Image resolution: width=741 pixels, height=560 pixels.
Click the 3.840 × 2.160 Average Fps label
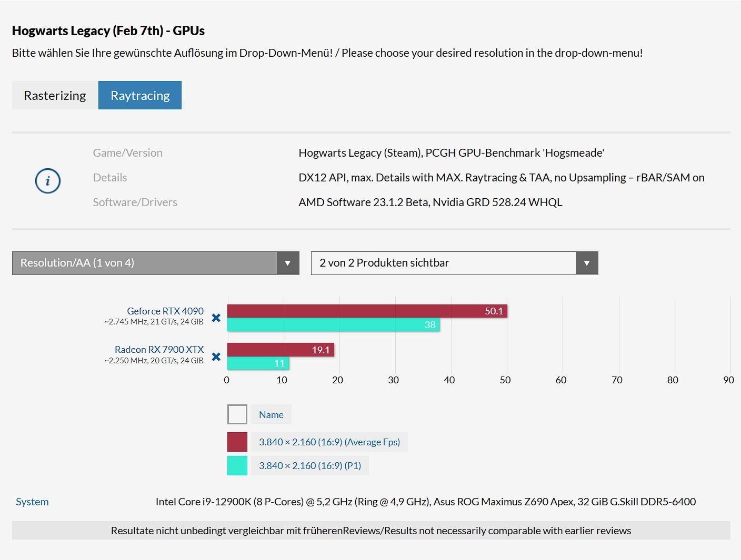(x=329, y=442)
